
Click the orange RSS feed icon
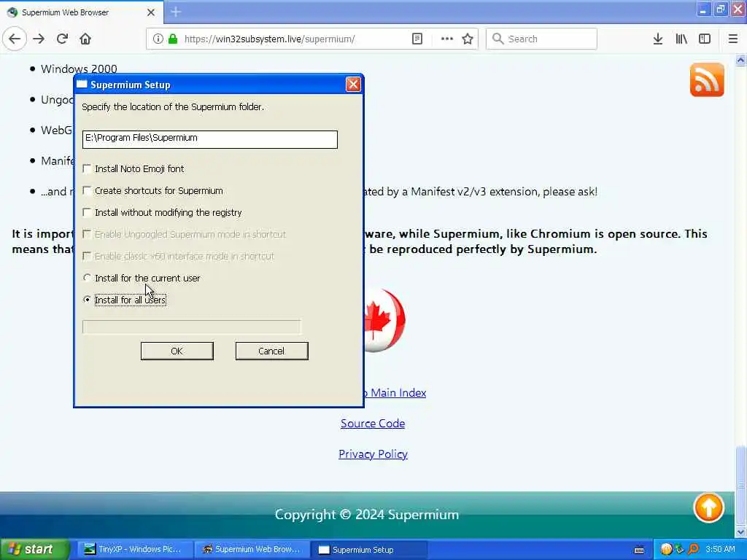[707, 79]
